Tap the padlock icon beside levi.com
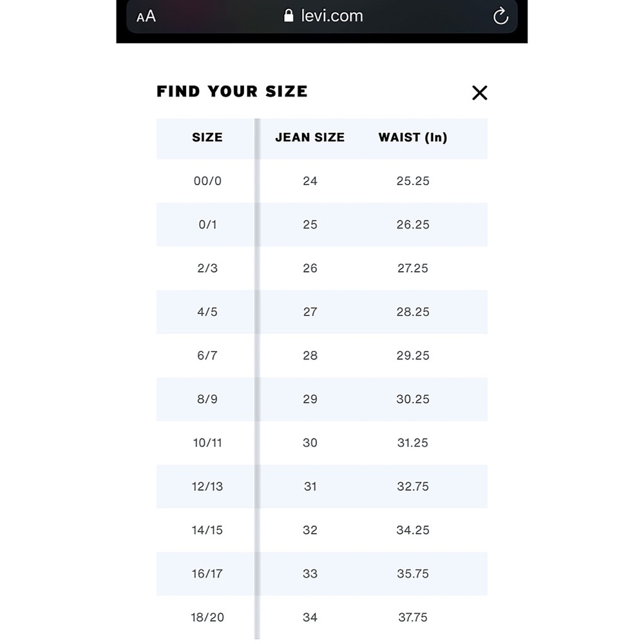This screenshot has height=644, width=644. pos(289,15)
